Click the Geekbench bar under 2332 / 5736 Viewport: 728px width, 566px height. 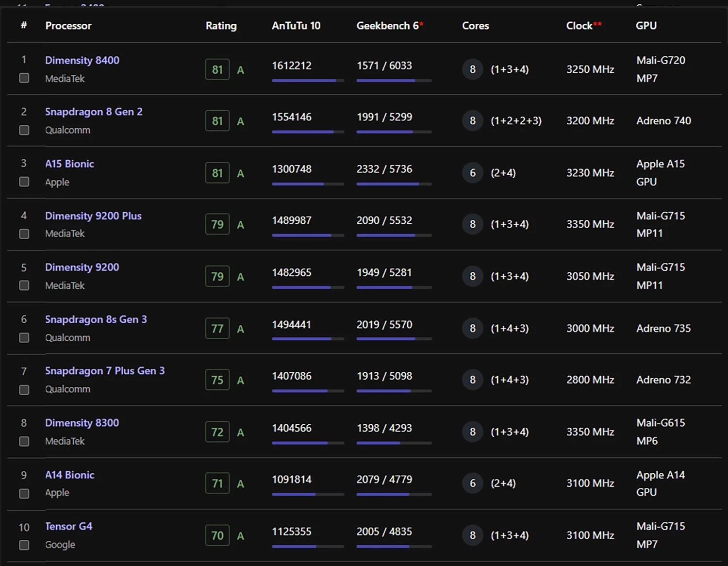click(x=394, y=184)
